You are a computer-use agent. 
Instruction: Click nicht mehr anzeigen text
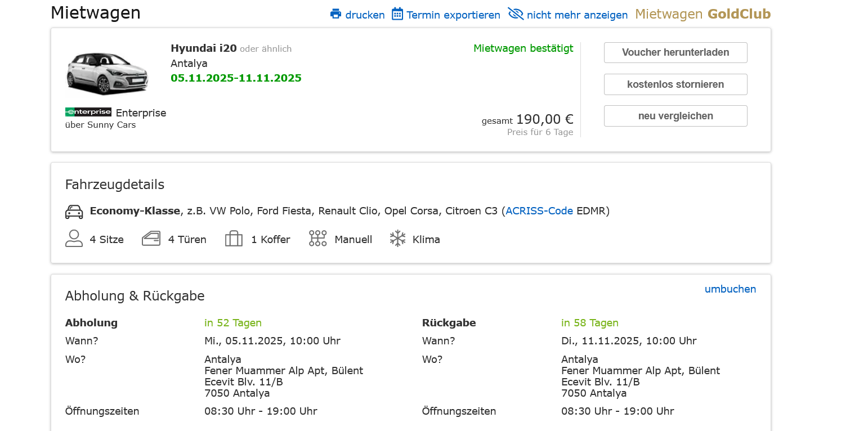tap(577, 15)
